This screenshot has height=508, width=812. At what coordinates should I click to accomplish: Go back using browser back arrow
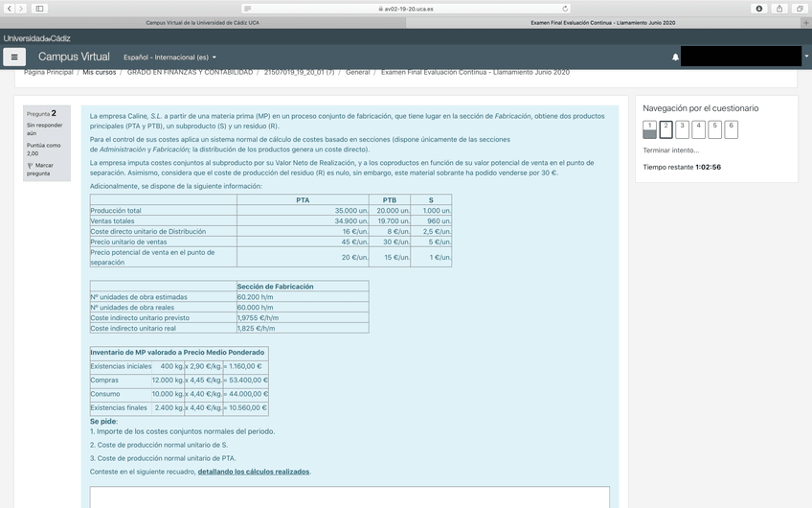[x=9, y=9]
